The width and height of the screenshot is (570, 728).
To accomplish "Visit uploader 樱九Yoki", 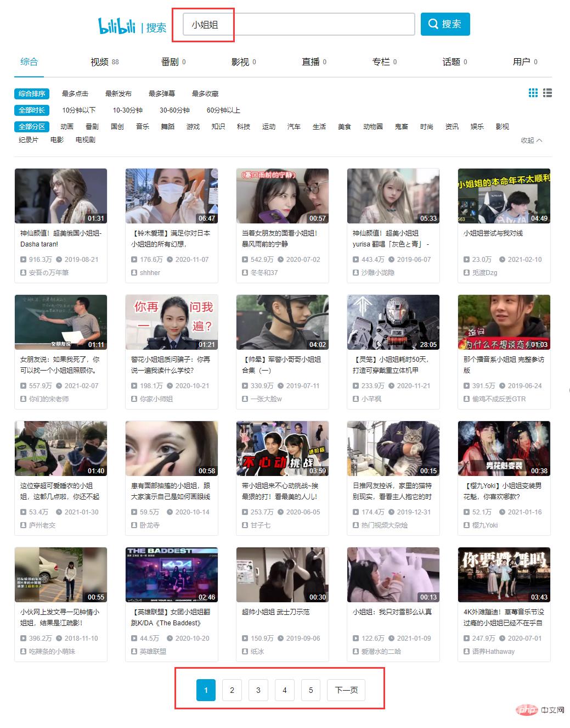I will click(x=485, y=525).
